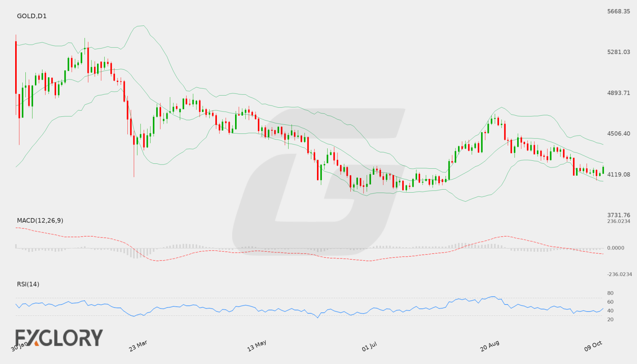This screenshot has height=364, width=637.
Task: Click the RSI 80 level label
Action: coord(610,293)
